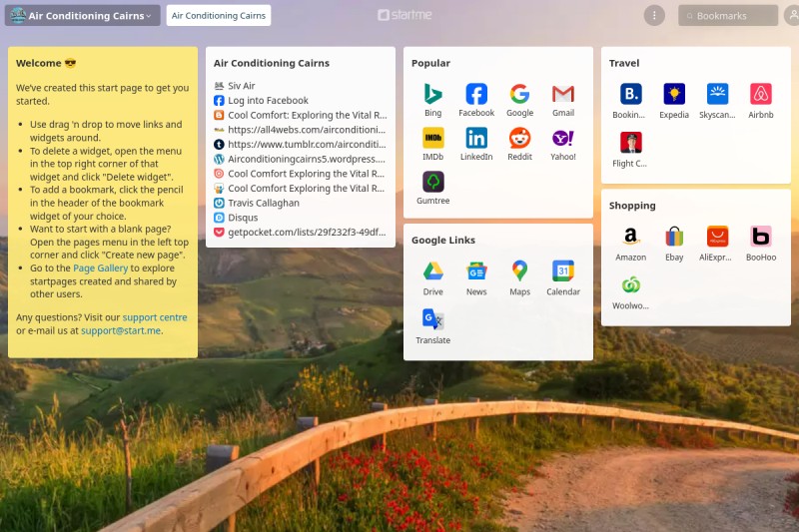799x532 pixels.
Task: Open the Ebay bookmark icon
Action: click(x=674, y=237)
